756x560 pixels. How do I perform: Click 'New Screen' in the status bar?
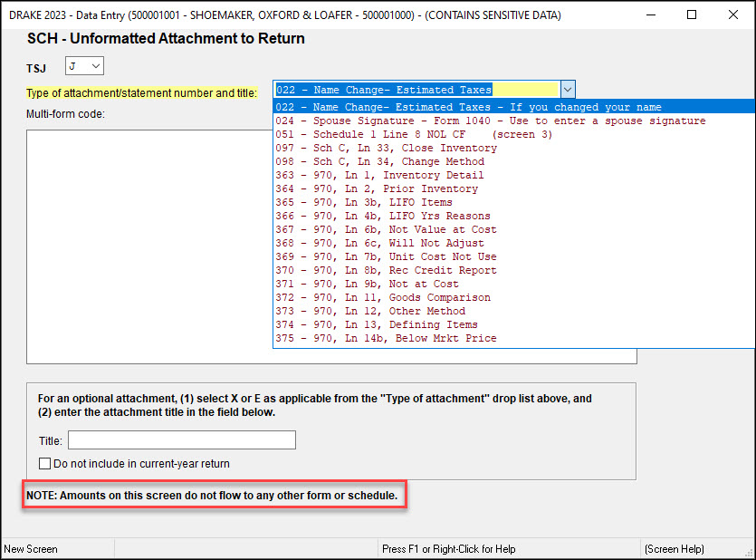31,549
